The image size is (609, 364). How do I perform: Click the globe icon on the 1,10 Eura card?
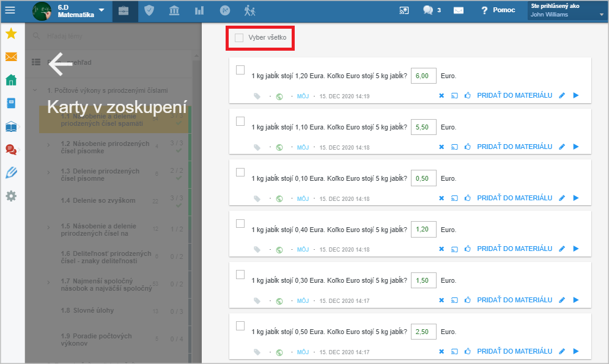click(x=279, y=147)
